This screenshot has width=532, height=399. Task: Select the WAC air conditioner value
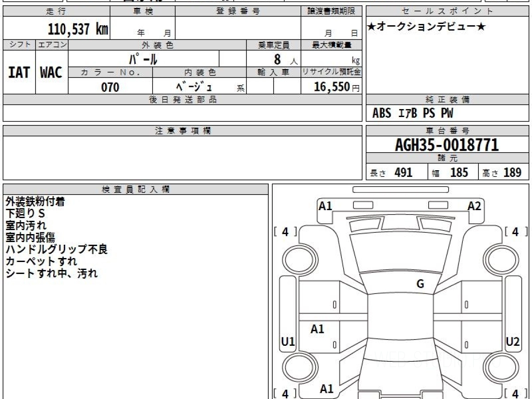click(51, 72)
